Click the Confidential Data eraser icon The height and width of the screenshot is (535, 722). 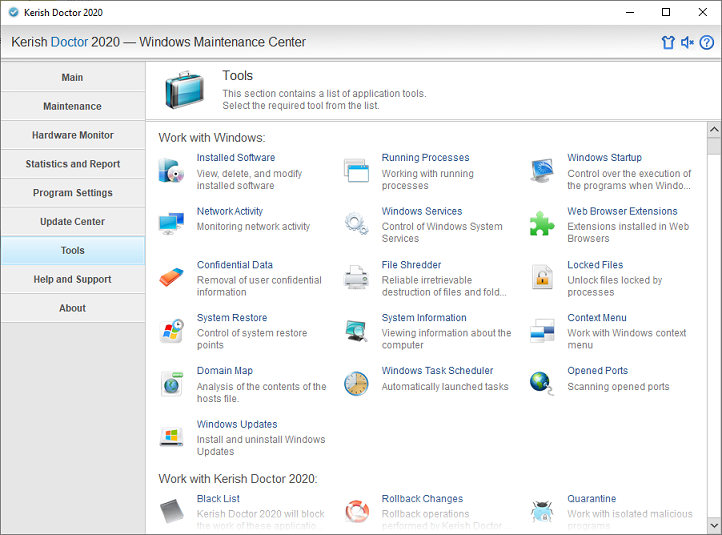pos(171,277)
